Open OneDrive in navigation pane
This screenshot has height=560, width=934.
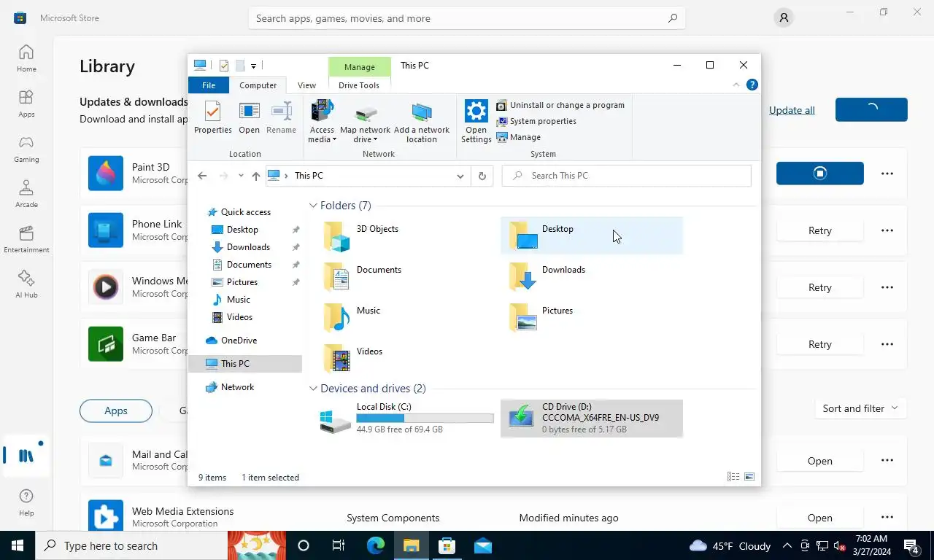pos(239,341)
